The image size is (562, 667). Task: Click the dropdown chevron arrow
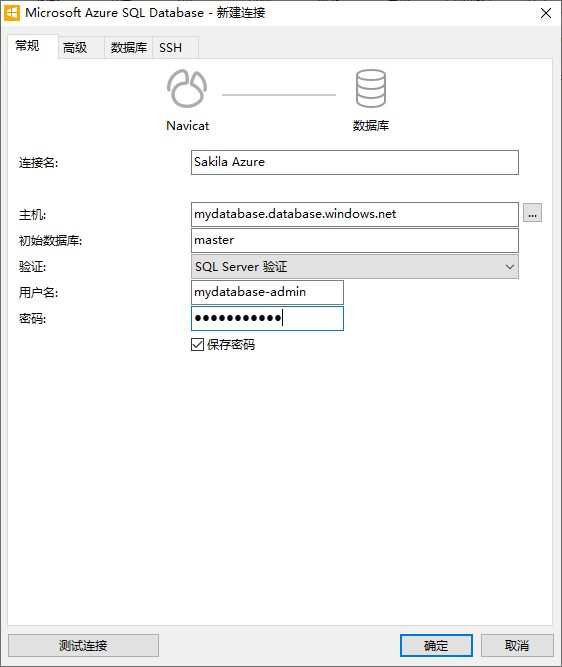(x=510, y=267)
